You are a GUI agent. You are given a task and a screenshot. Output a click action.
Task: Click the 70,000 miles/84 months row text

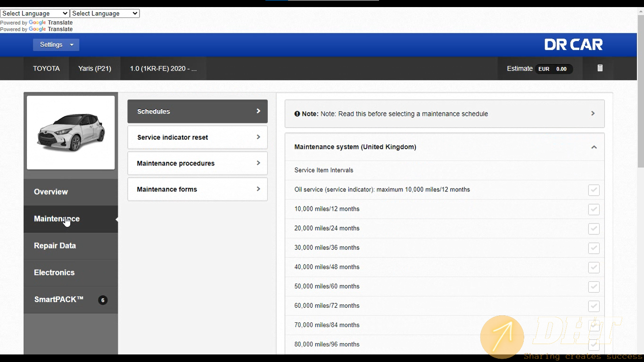click(327, 325)
